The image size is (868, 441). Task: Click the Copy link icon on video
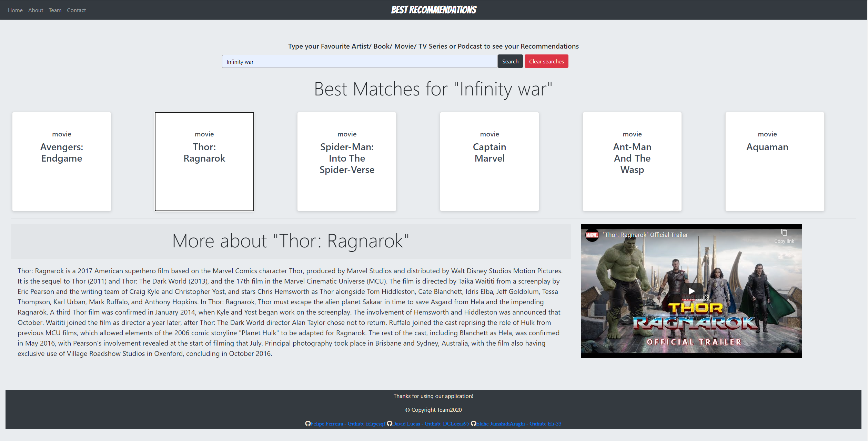784,236
